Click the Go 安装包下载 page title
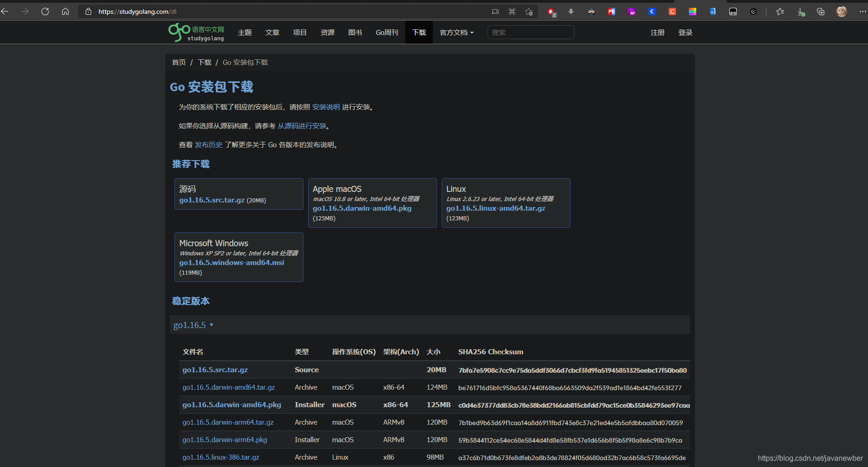 (212, 87)
